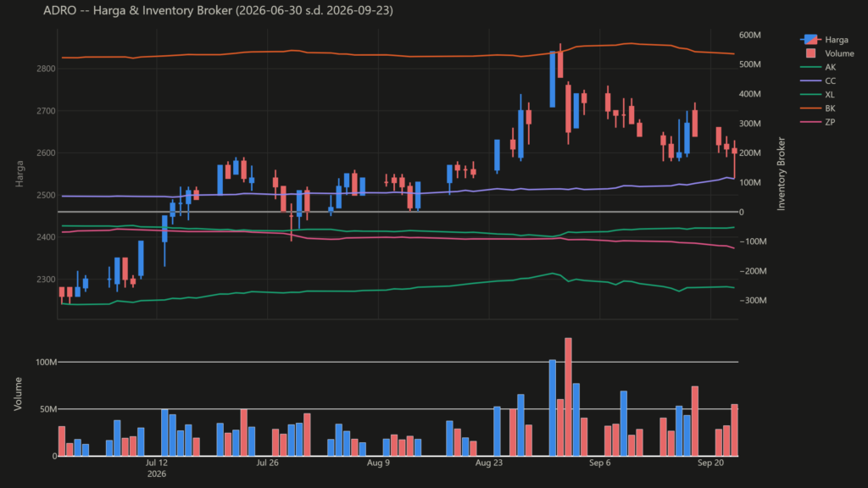The height and width of the screenshot is (488, 868).
Task: Click the 2026 year label under Jul 12
Action: 157,474
